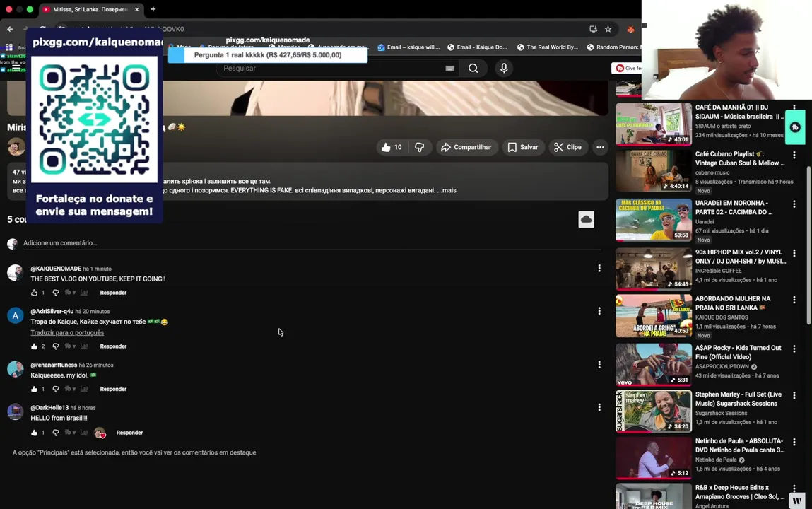Open menu for A$AP Rocky video
The image size is (812, 509).
tap(794, 349)
